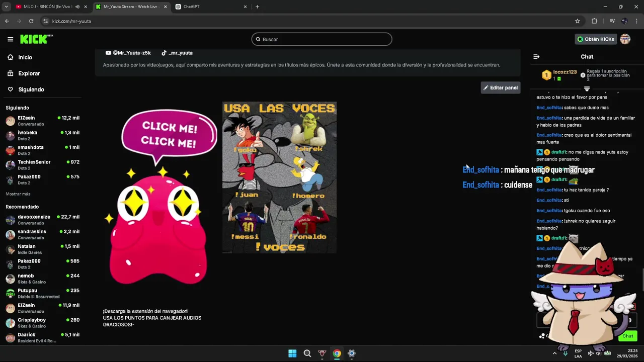Screen dimensions: 644x362
Task: Open the Crisplayboy recommended channel
Action: tap(42, 322)
